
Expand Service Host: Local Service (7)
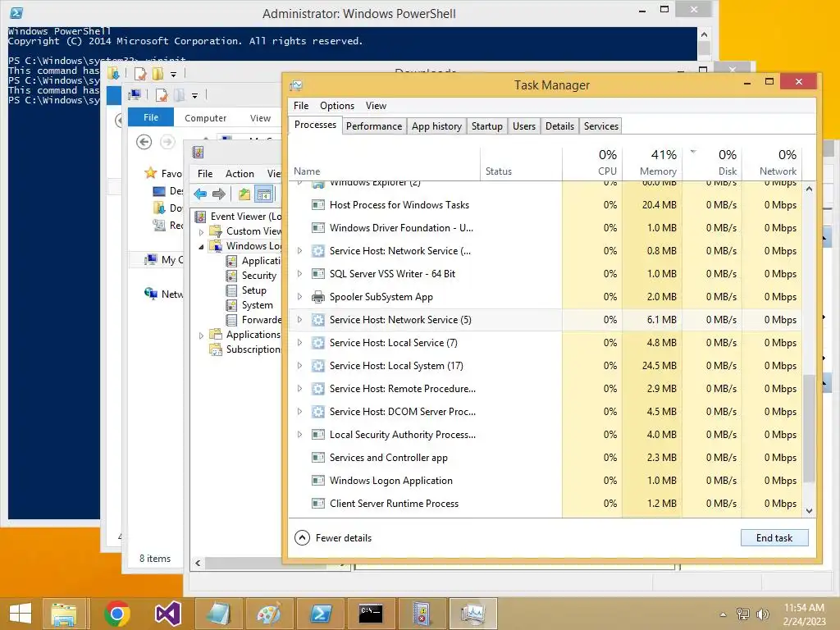[x=299, y=343]
